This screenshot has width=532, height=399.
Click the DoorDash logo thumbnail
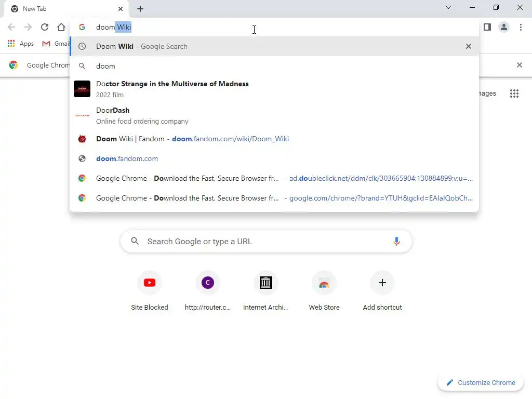point(82,115)
